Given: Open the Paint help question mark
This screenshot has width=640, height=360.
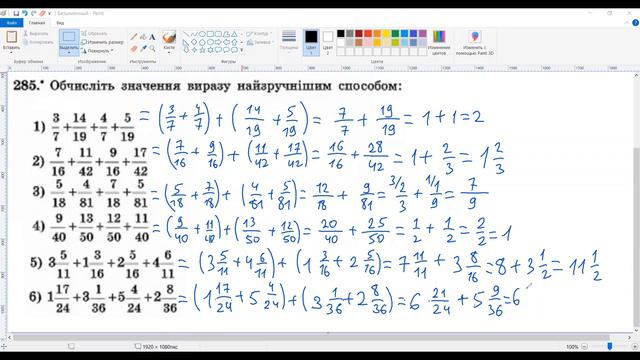Looking at the screenshot, I should point(636,23).
